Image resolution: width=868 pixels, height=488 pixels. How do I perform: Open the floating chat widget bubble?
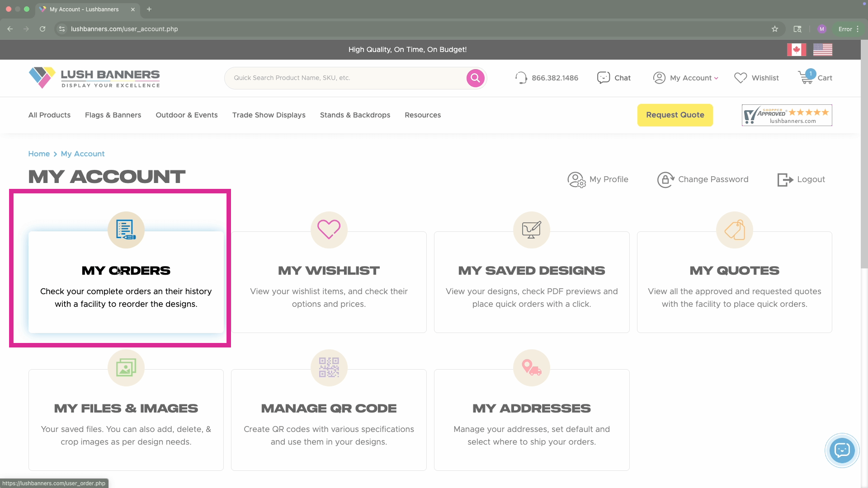tap(842, 450)
